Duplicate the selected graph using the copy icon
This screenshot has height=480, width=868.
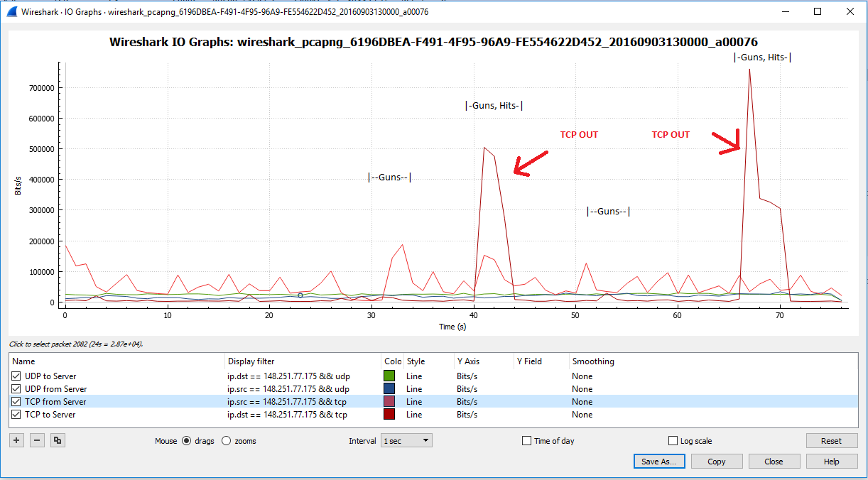[58, 441]
